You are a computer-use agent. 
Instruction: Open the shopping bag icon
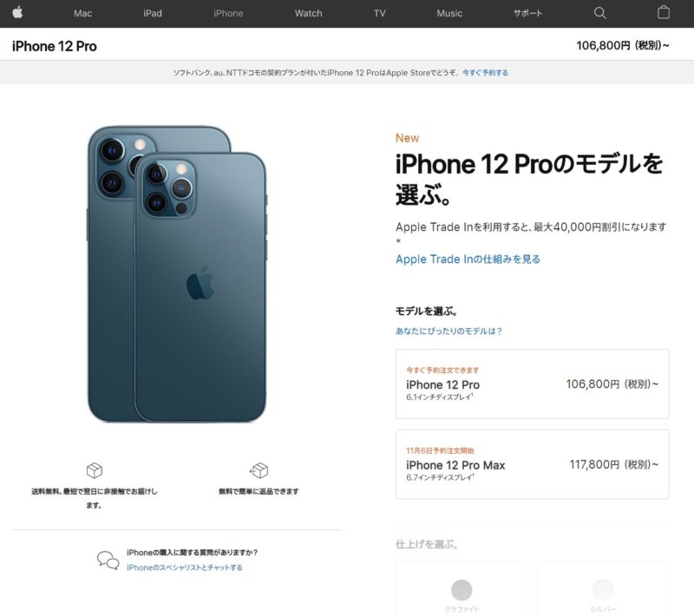coord(664,12)
